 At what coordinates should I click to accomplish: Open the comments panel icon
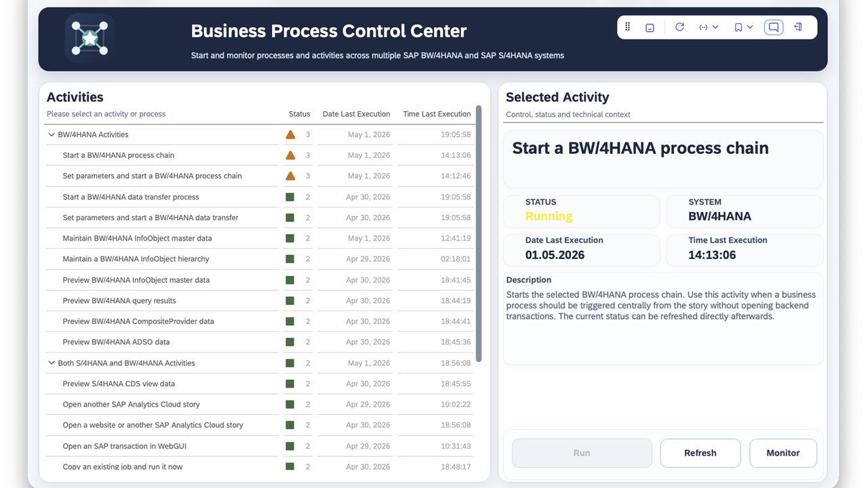(773, 27)
